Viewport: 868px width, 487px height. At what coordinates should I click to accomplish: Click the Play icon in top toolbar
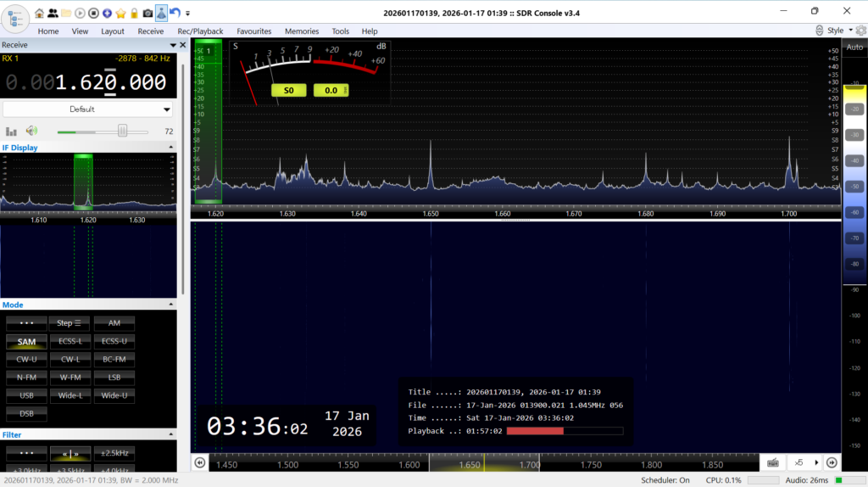(x=80, y=13)
